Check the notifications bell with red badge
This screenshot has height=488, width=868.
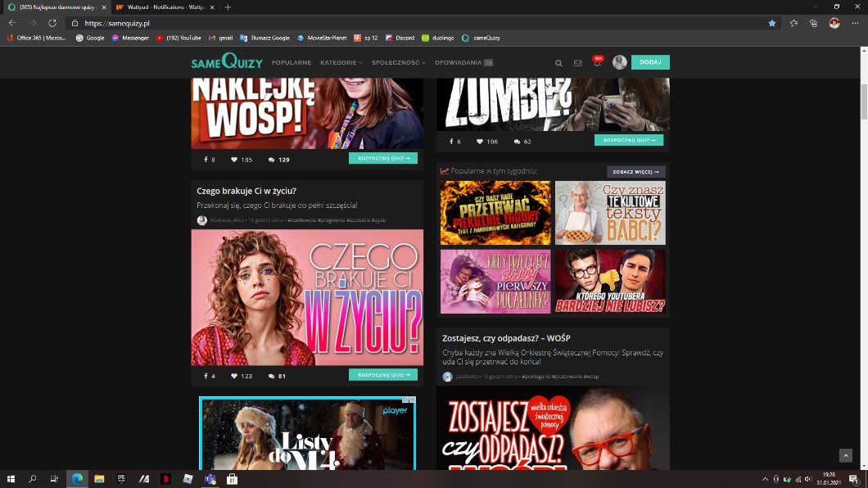tap(597, 63)
